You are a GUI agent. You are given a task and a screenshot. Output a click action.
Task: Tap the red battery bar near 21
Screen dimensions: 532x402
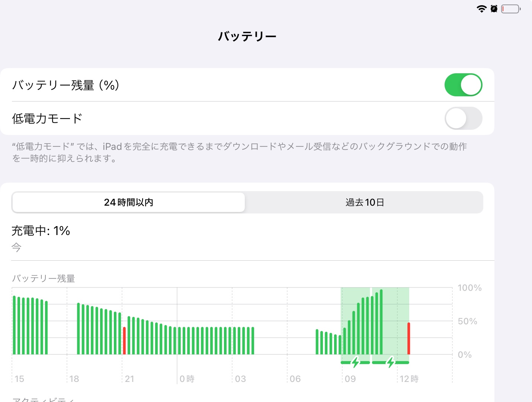coord(124,341)
